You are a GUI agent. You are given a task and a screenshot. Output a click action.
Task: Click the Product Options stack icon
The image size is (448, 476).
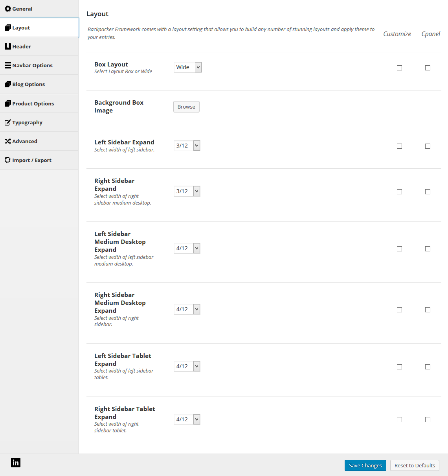pyautogui.click(x=8, y=103)
